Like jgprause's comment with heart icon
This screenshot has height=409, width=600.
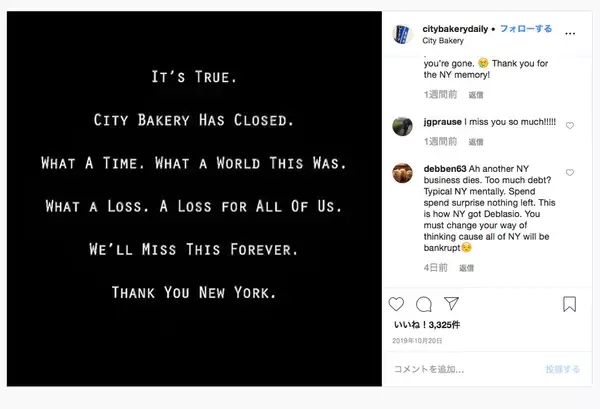[x=570, y=126]
